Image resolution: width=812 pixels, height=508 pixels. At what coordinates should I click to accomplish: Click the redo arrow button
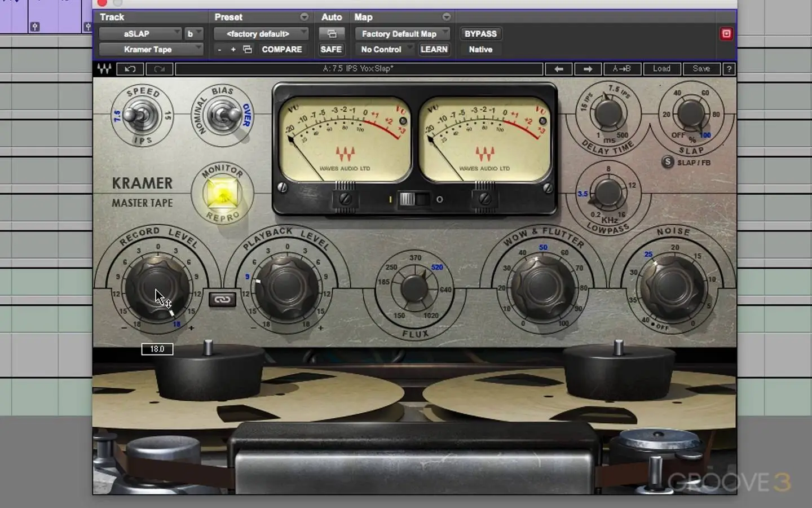pyautogui.click(x=160, y=69)
